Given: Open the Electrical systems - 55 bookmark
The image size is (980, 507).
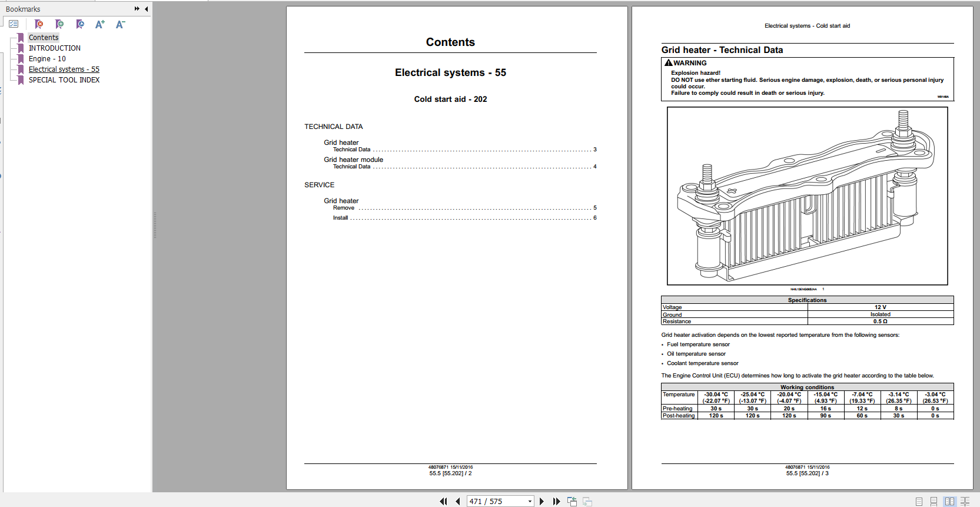Looking at the screenshot, I should [x=64, y=69].
